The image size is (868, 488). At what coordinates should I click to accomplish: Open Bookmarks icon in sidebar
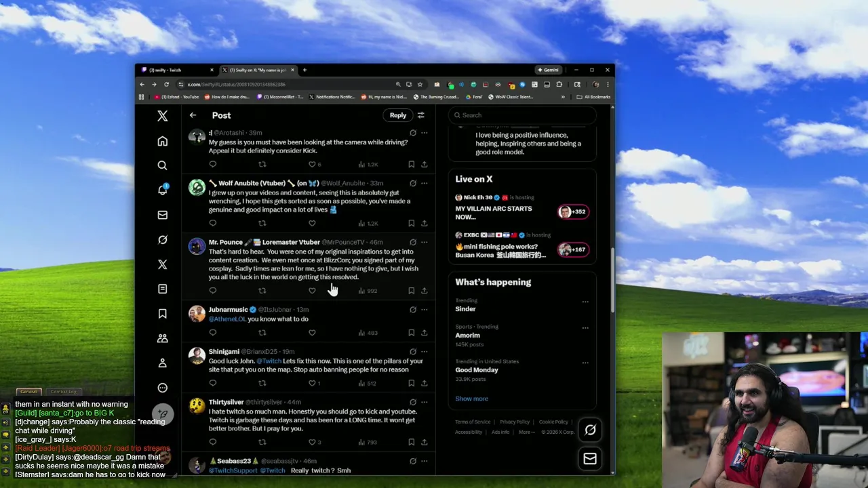[162, 314]
